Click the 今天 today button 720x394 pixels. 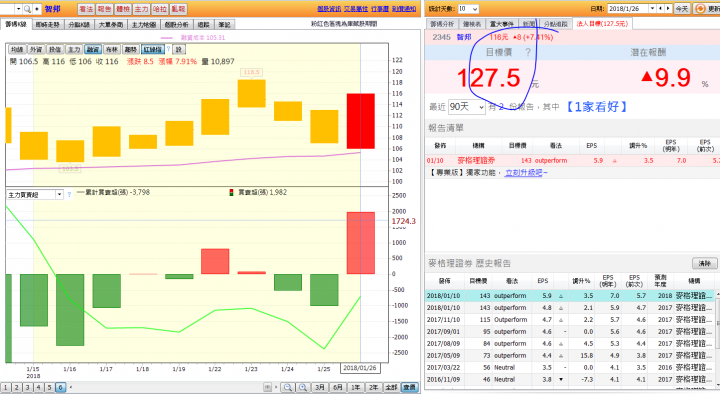(682, 9)
